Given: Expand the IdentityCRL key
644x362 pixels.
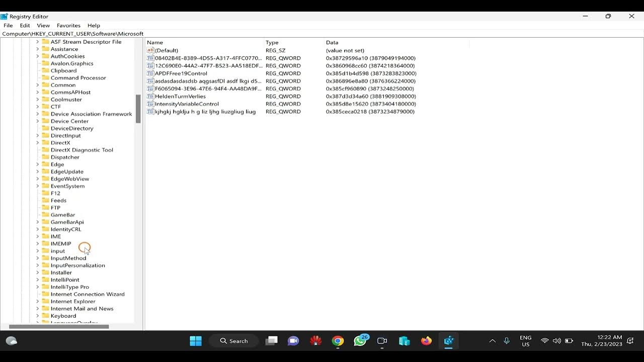Looking at the screenshot, I should click(37, 229).
